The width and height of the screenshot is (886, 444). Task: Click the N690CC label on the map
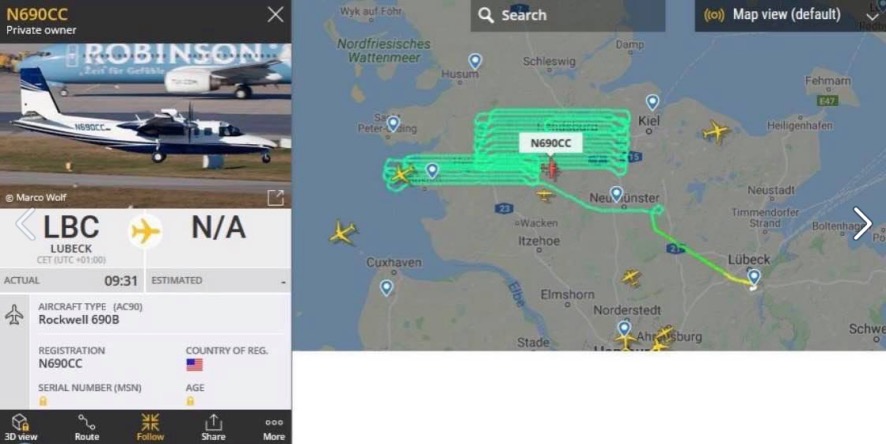pos(551,143)
